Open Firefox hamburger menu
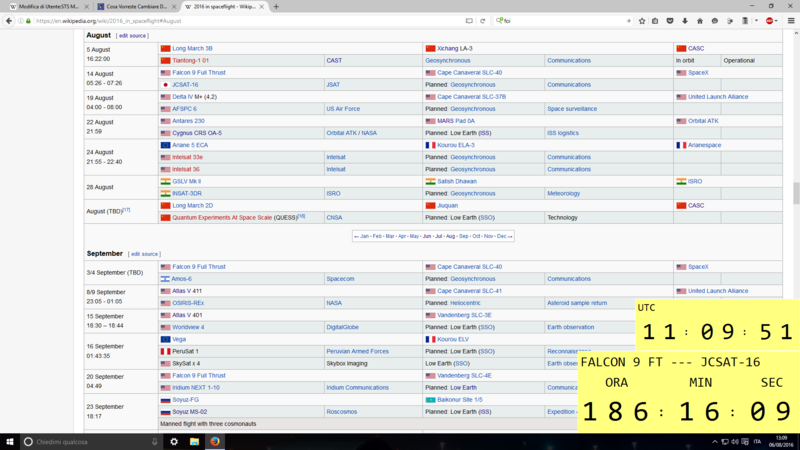800x450 pixels. coord(791,21)
